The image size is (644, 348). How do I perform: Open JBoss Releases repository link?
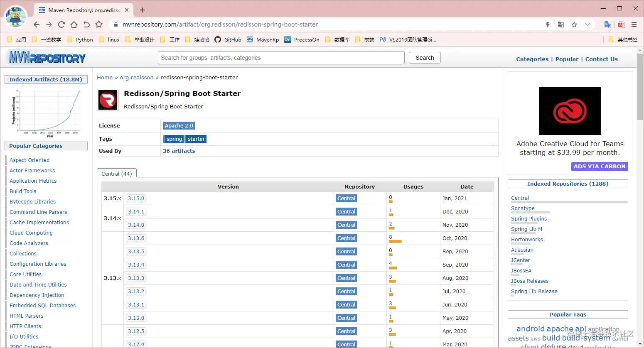[x=530, y=281]
